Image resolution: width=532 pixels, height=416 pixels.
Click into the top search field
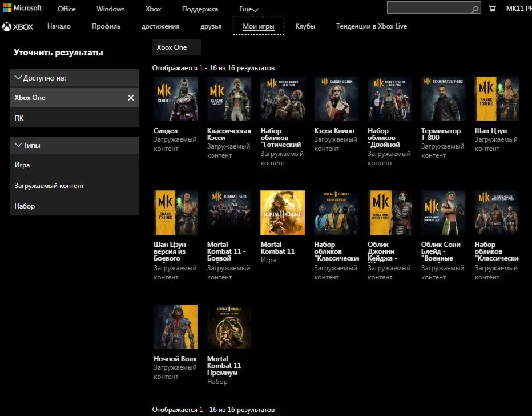pos(428,8)
